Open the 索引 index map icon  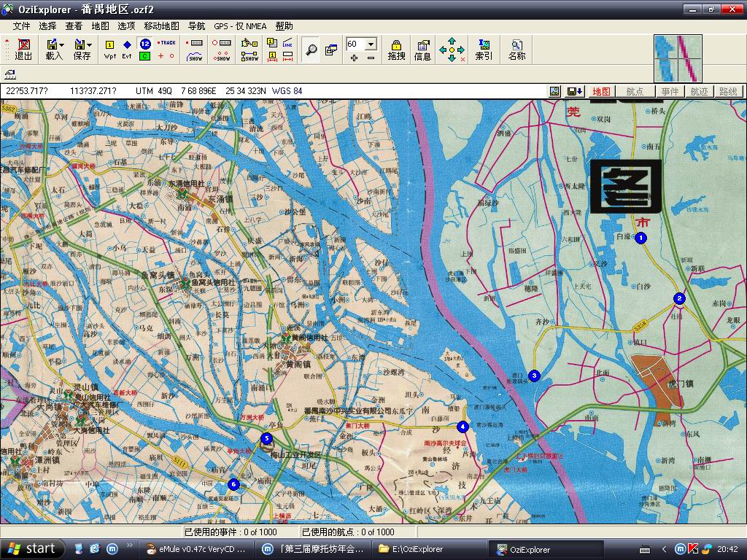[484, 50]
